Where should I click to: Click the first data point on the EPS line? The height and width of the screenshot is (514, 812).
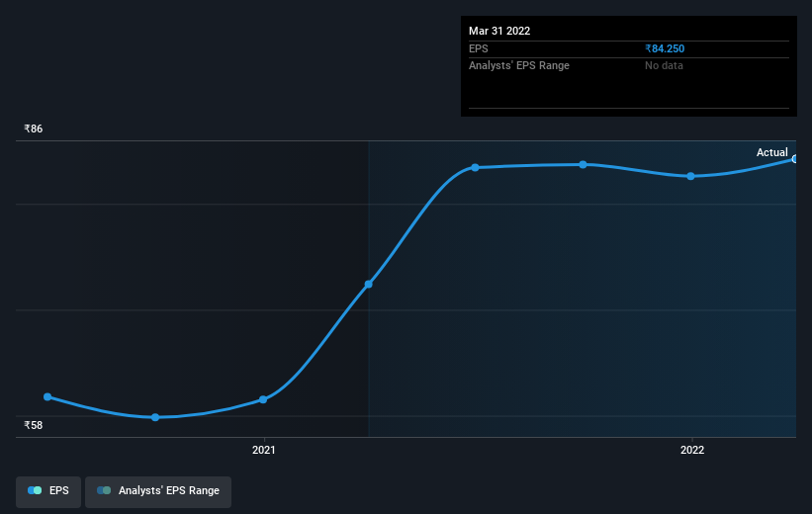click(x=47, y=397)
